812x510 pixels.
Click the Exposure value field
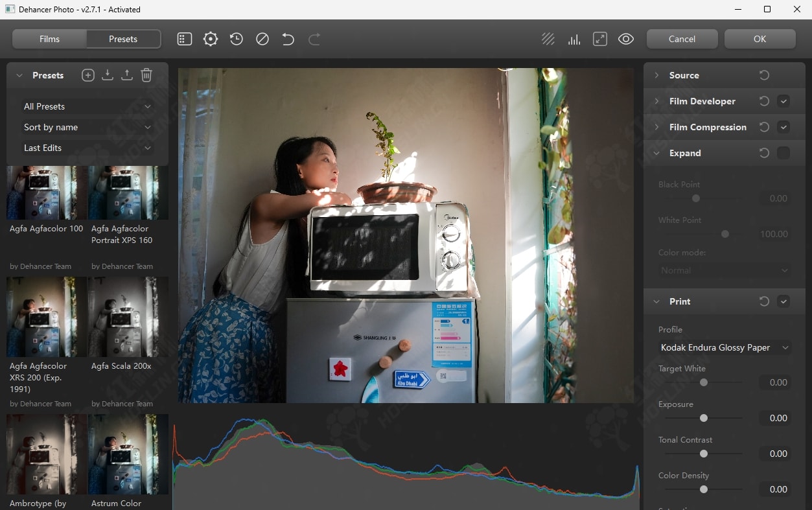[x=775, y=418]
